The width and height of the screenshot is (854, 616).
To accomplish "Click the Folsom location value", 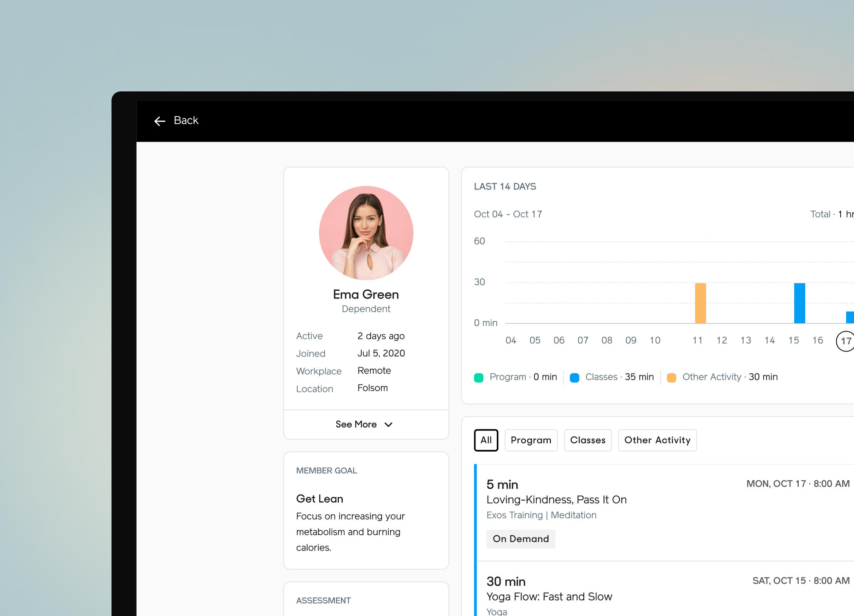I will tap(373, 388).
